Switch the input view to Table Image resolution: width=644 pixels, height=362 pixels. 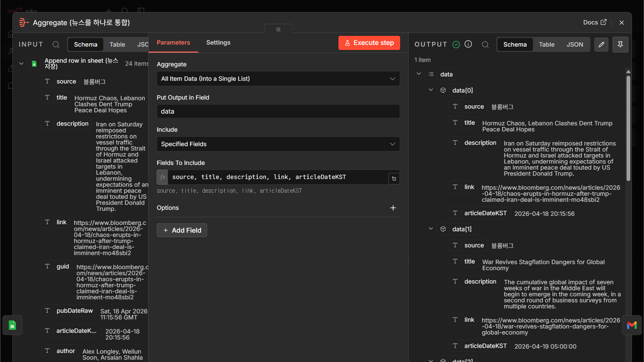point(117,45)
